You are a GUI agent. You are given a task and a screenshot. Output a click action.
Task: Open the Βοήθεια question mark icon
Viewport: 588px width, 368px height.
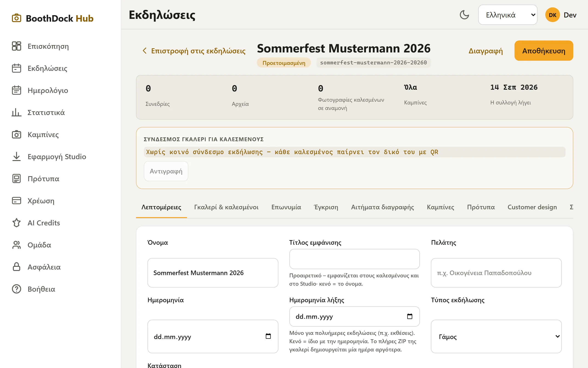pos(17,289)
